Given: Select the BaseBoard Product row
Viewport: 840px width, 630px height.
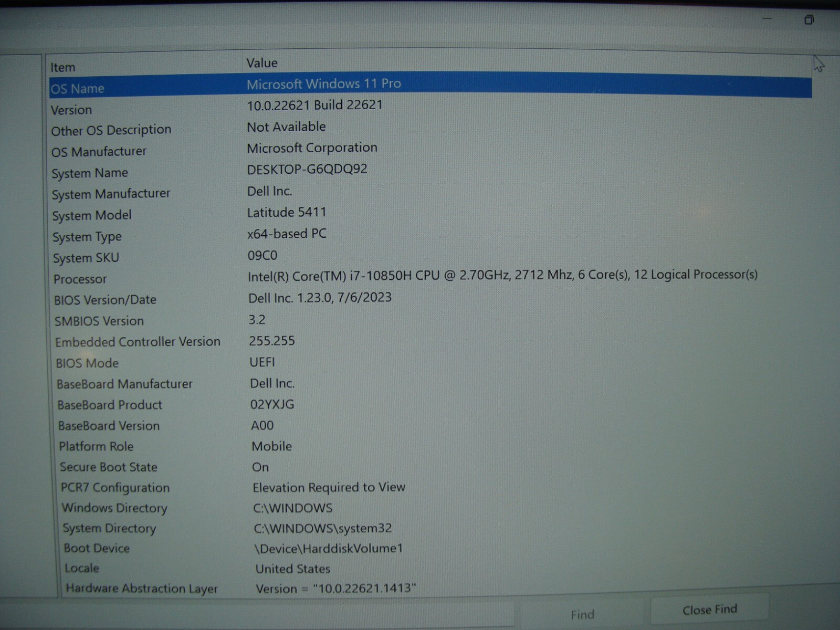Looking at the screenshot, I should click(110, 405).
